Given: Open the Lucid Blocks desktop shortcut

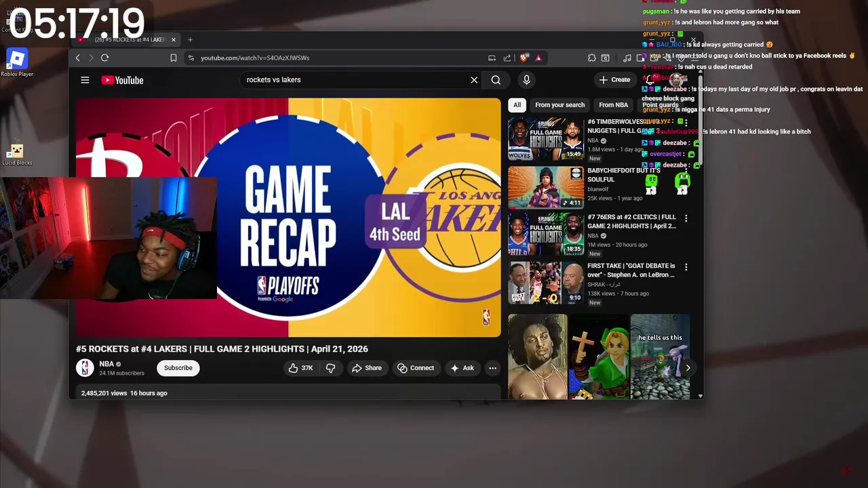Looking at the screenshot, I should [x=17, y=155].
